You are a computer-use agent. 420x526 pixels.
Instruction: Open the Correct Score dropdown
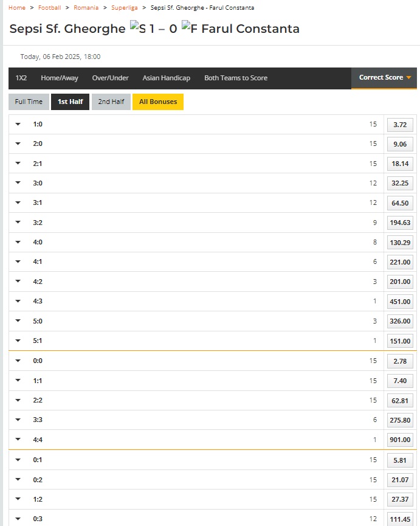[x=384, y=78]
